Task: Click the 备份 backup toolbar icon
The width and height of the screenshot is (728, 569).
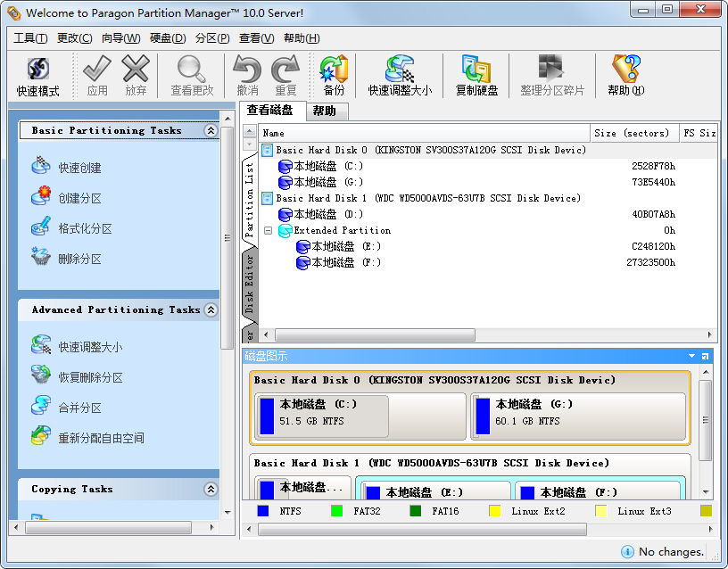Action: click(x=334, y=76)
